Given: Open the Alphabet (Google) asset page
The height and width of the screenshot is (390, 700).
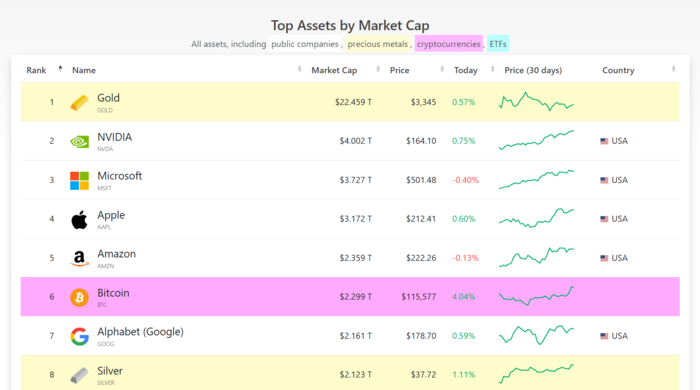Looking at the screenshot, I should pyautogui.click(x=140, y=332).
